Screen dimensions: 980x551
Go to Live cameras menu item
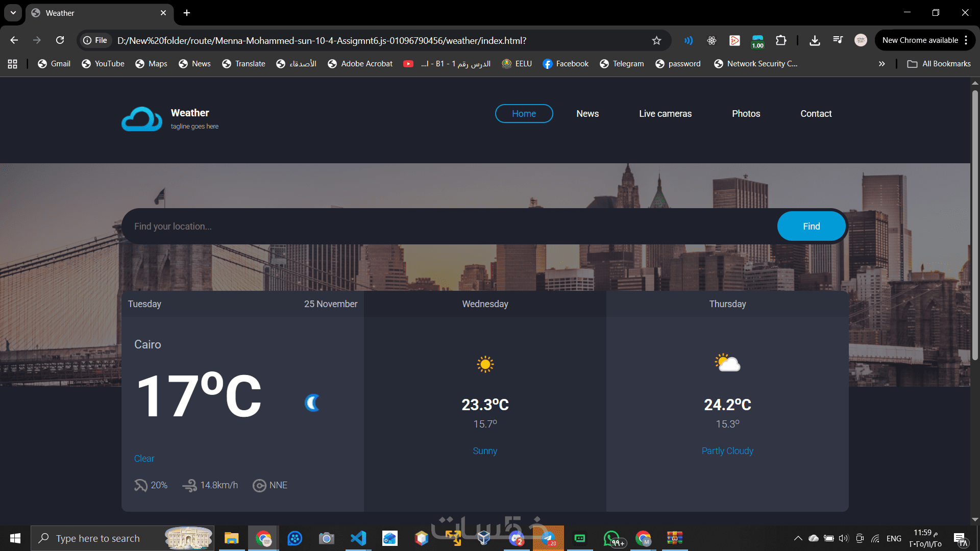coord(665,114)
